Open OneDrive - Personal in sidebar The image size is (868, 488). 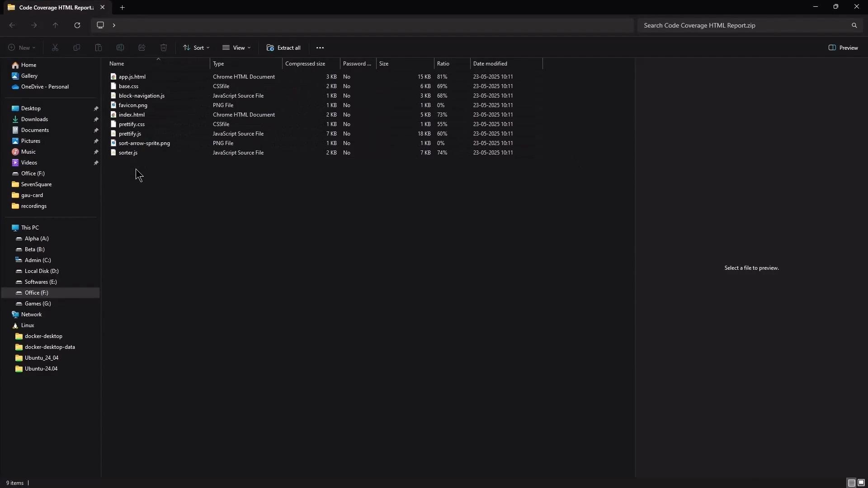(x=45, y=87)
